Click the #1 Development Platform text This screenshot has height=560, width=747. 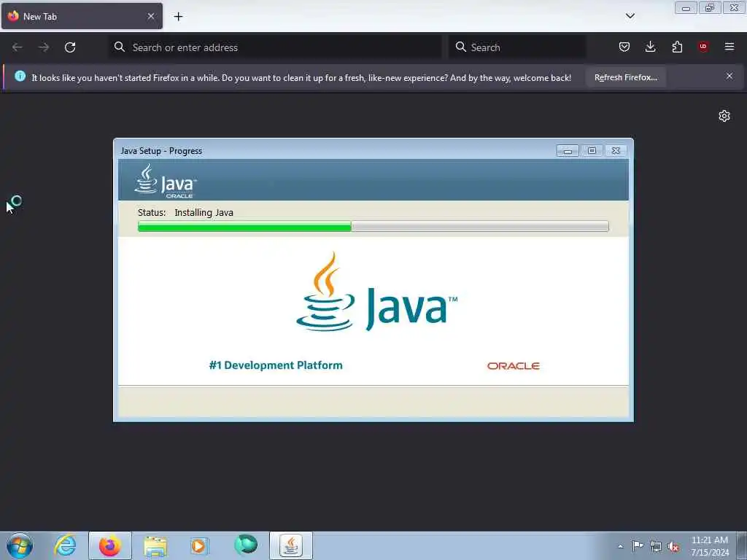(276, 365)
